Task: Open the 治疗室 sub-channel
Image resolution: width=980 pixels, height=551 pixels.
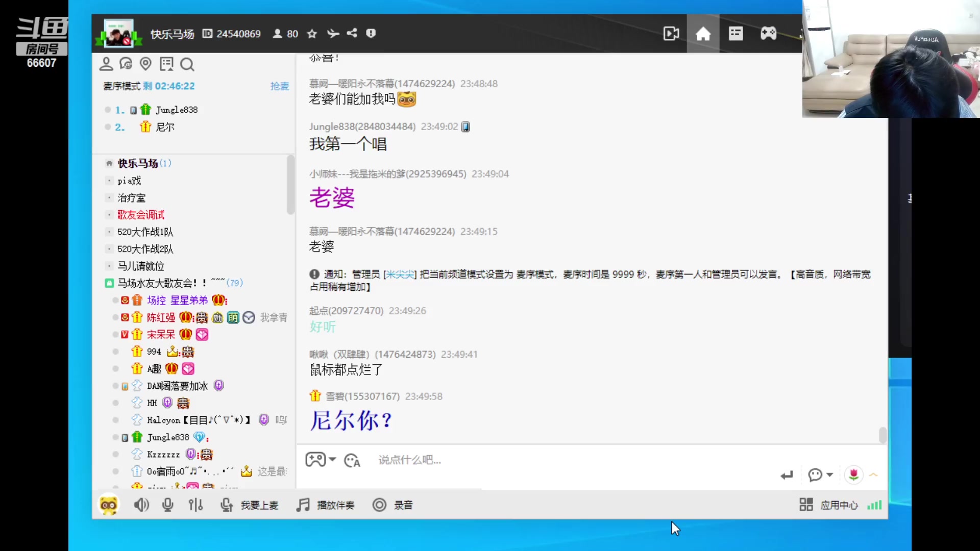Action: click(x=131, y=198)
